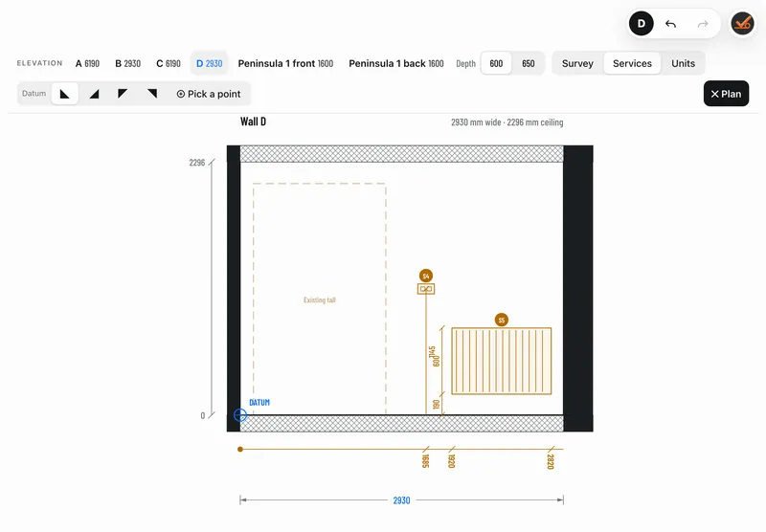This screenshot has height=532, width=766.
Task: Set datum to bottom-left corner
Action: 65,94
